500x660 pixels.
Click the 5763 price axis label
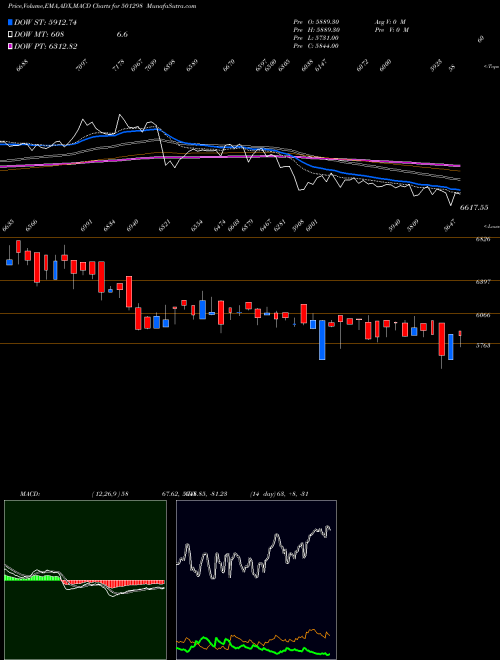482,345
